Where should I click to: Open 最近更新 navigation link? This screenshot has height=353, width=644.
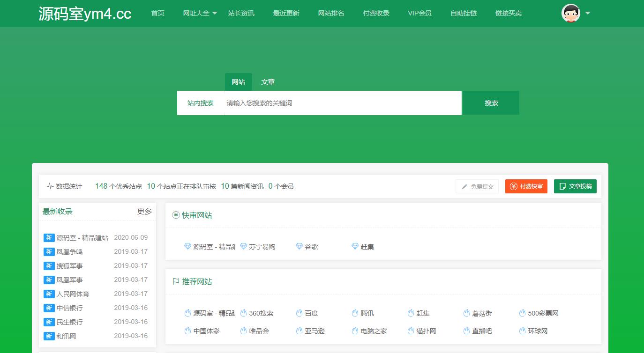click(286, 13)
